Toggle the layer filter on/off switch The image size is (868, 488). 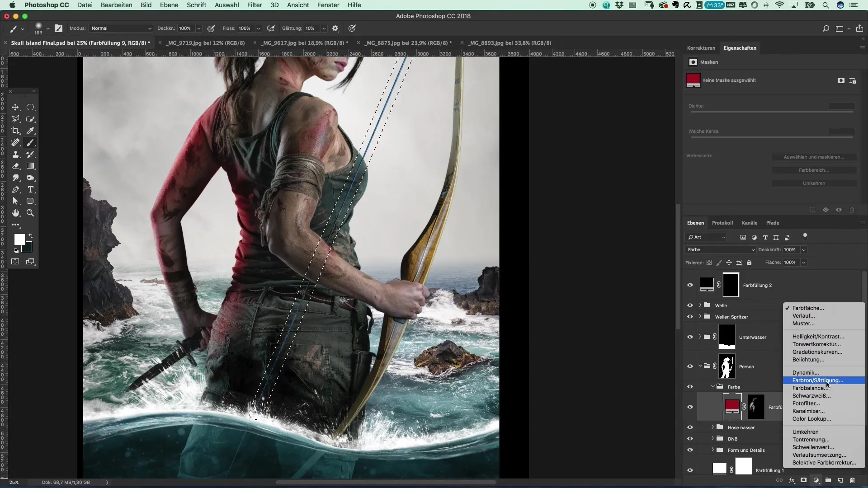[x=805, y=236]
